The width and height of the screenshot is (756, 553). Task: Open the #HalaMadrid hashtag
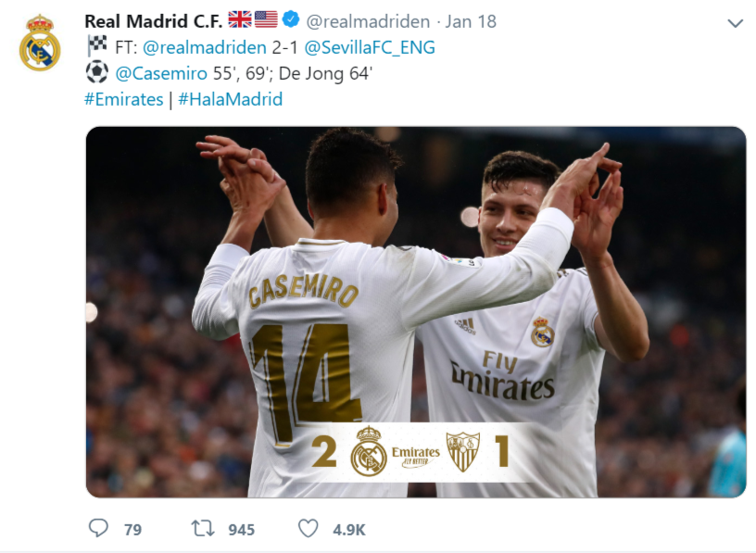tap(231, 99)
